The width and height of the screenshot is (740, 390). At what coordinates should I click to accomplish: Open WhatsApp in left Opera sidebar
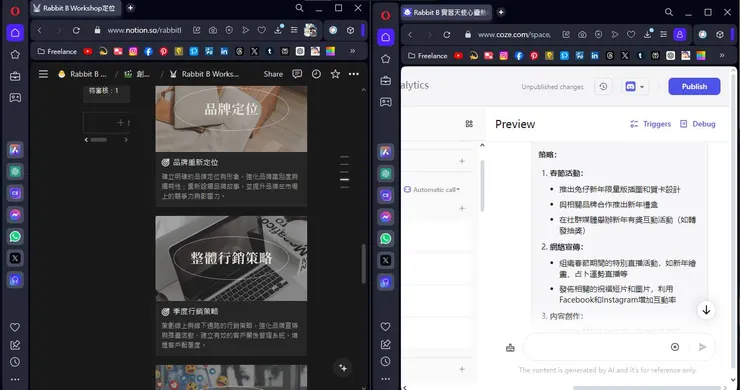(15, 237)
